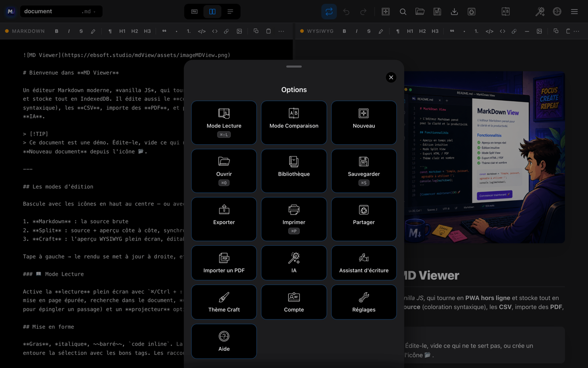The image size is (588, 368).
Task: Toggle italic in WYSIWYG toolbar
Action: (x=357, y=31)
